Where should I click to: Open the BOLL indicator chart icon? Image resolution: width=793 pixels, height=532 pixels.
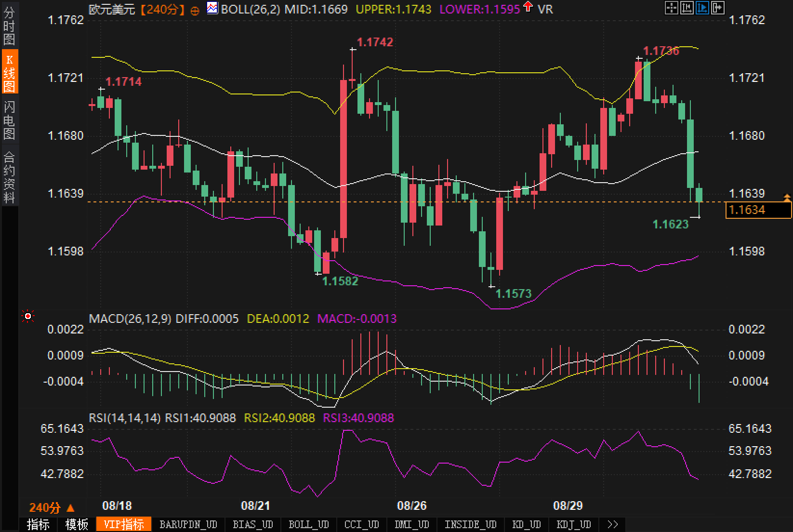click(212, 8)
